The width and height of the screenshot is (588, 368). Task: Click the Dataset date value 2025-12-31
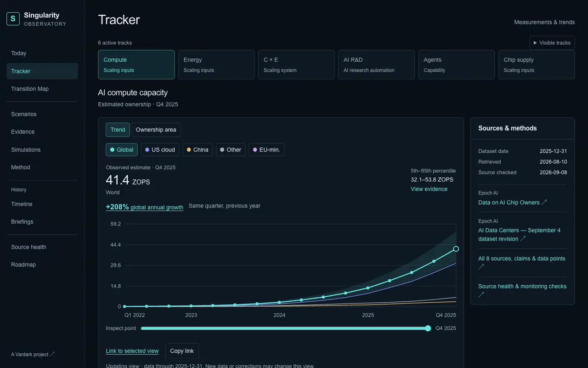[553, 151]
